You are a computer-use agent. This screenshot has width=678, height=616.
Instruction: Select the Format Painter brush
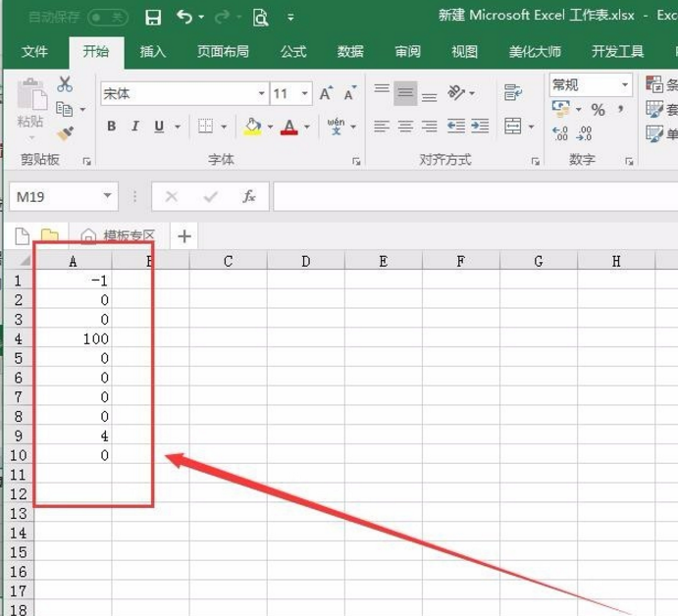pyautogui.click(x=65, y=133)
